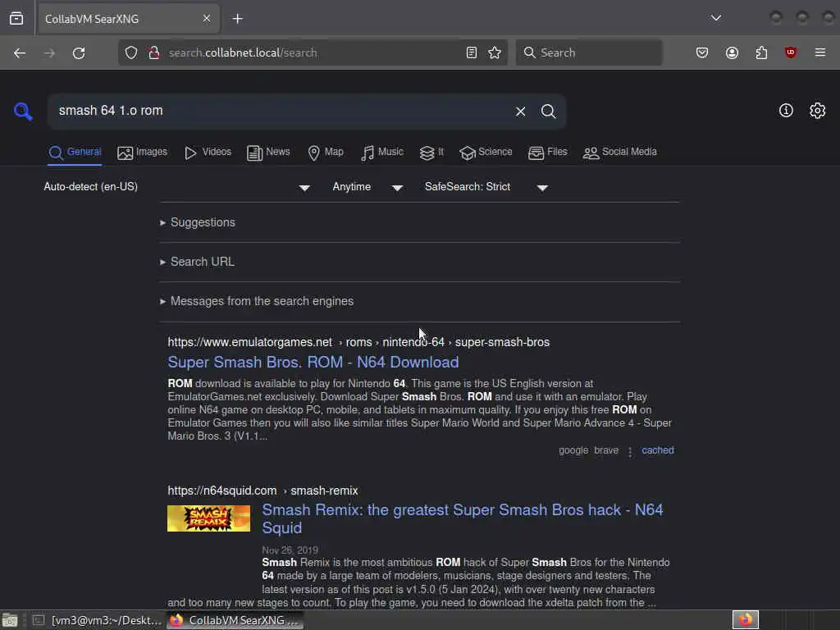The height and width of the screenshot is (630, 840).
Task: Reload the current page
Action: pyautogui.click(x=79, y=52)
